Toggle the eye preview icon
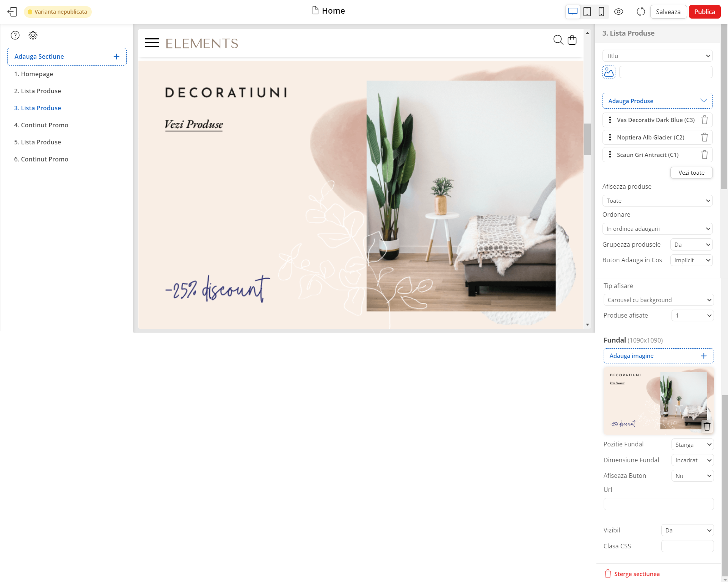 (x=618, y=12)
